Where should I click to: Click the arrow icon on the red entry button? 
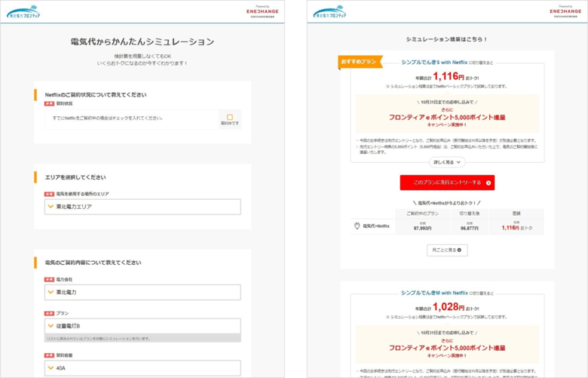pos(488,183)
